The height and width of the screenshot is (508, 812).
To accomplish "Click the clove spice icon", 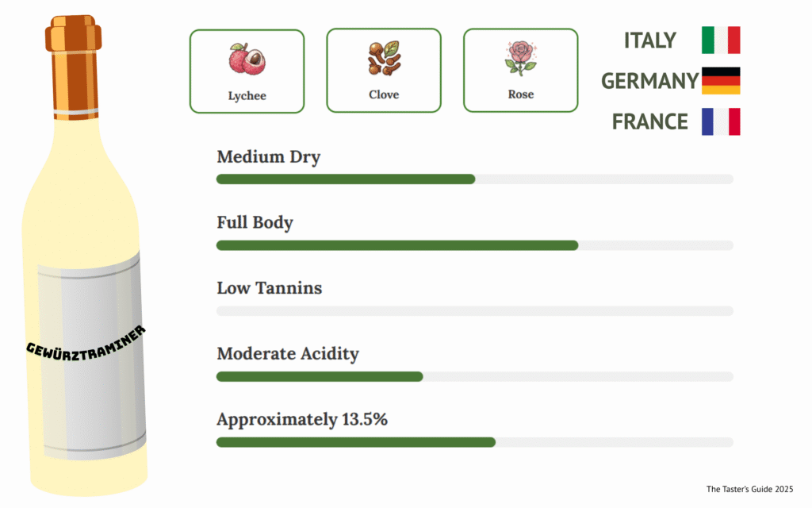I will coord(384,58).
